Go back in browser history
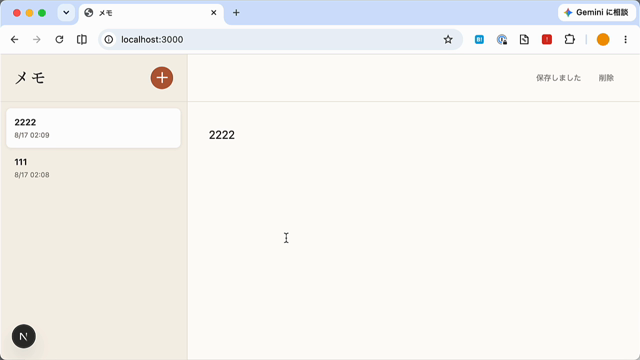This screenshot has height=360, width=640. pyautogui.click(x=15, y=40)
